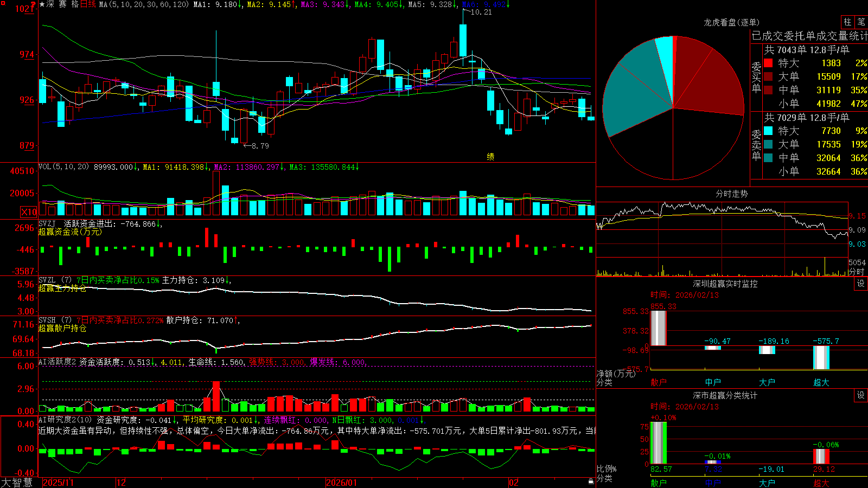Viewport: 868px width, 488px height.
Task: Click the 龙虎看盘(逐单) panel title
Action: pyautogui.click(x=731, y=23)
